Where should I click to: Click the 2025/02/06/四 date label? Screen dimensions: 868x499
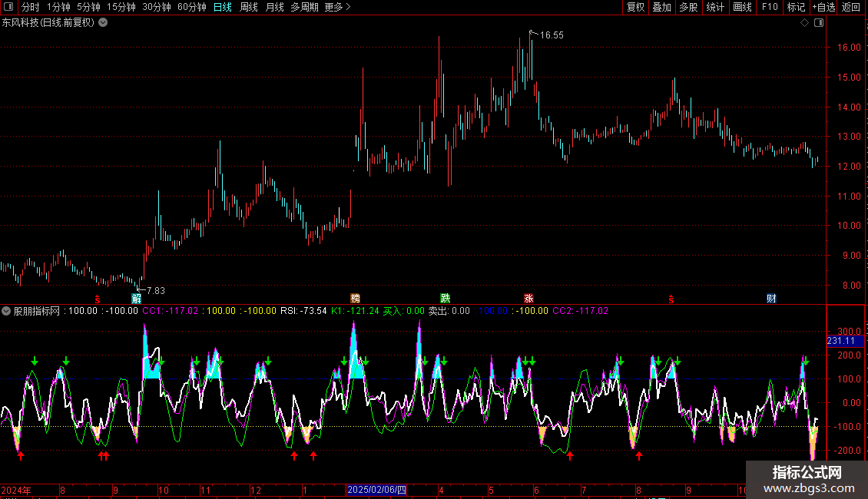[x=376, y=490]
